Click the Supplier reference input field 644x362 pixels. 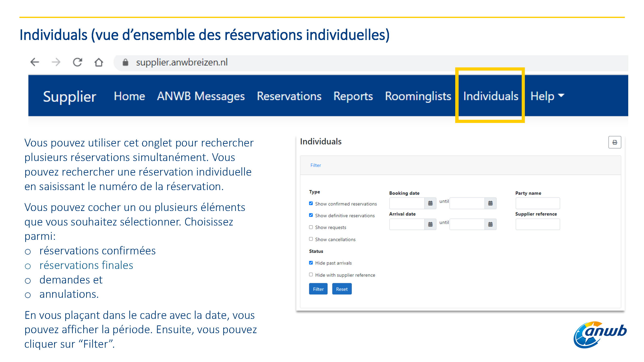pyautogui.click(x=538, y=225)
